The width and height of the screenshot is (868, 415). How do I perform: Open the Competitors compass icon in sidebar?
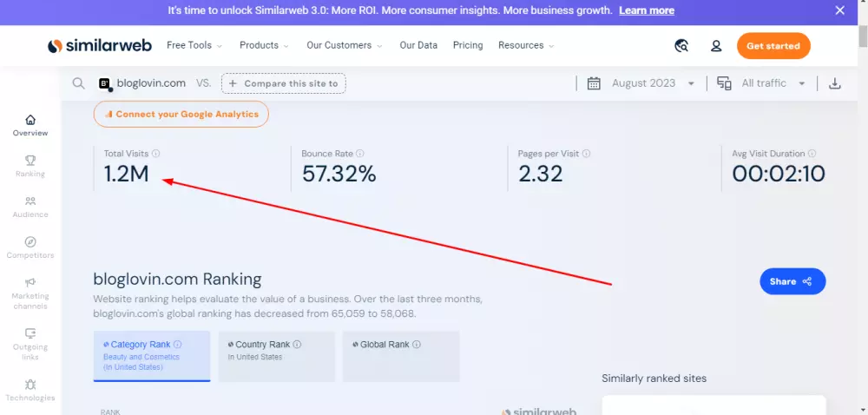click(30, 242)
